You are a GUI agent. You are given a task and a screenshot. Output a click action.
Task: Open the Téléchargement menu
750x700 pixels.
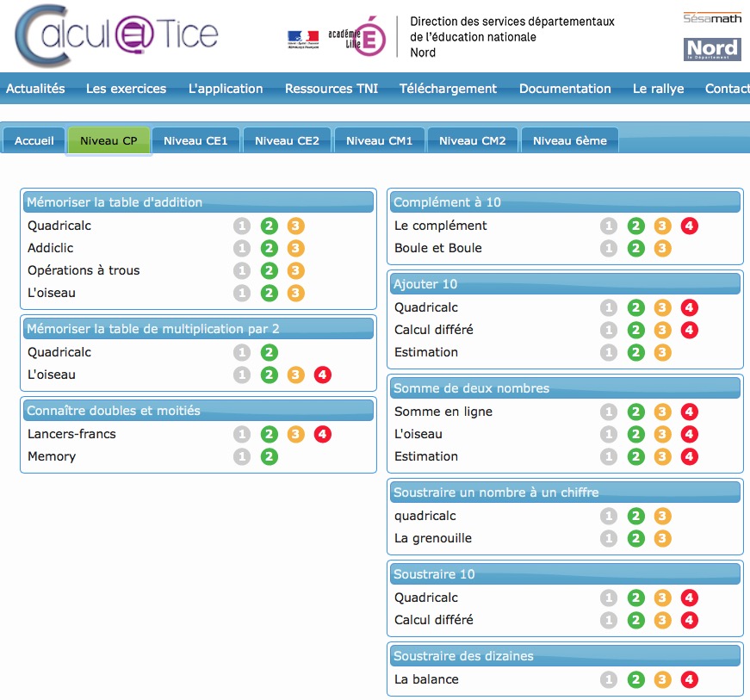[448, 89]
